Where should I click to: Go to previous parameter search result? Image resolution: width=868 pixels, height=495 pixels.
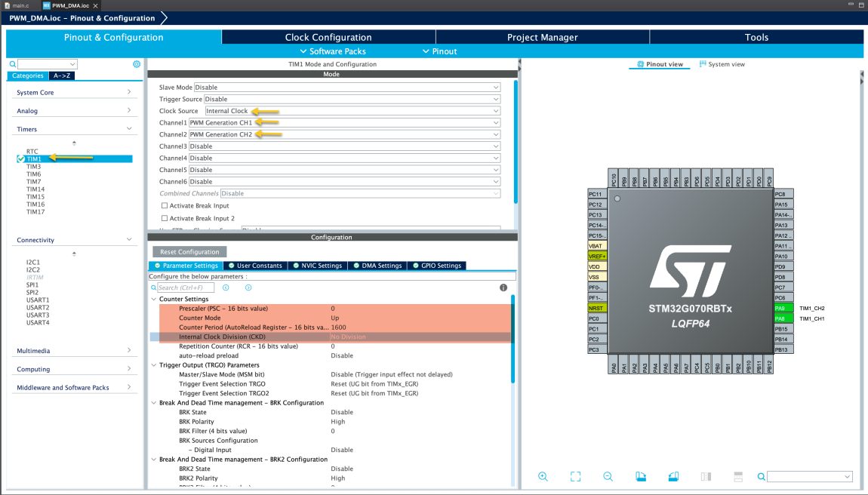pyautogui.click(x=226, y=288)
